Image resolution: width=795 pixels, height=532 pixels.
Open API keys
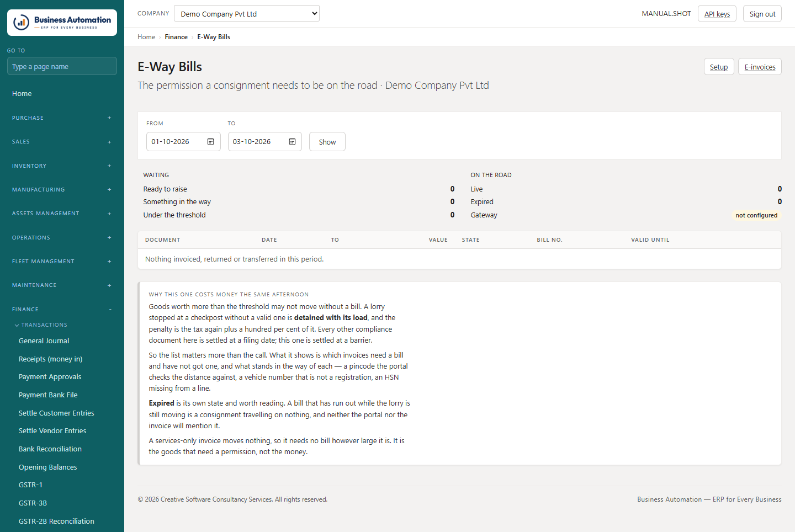click(x=717, y=14)
